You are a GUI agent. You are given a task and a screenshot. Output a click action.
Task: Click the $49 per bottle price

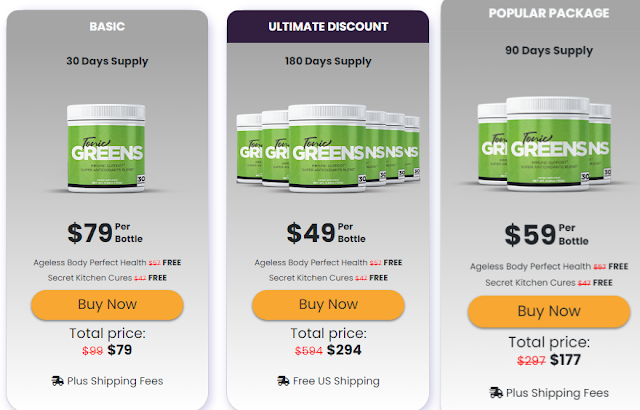[x=326, y=233]
